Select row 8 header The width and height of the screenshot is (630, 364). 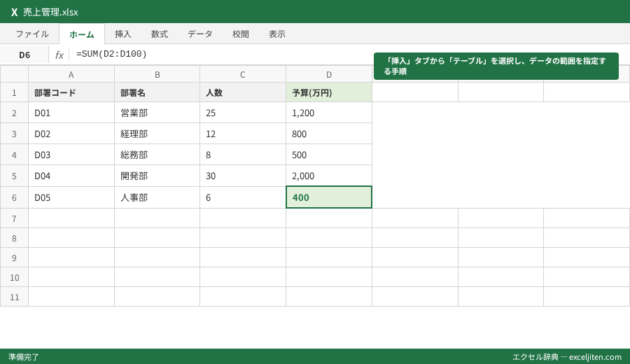click(x=14, y=238)
